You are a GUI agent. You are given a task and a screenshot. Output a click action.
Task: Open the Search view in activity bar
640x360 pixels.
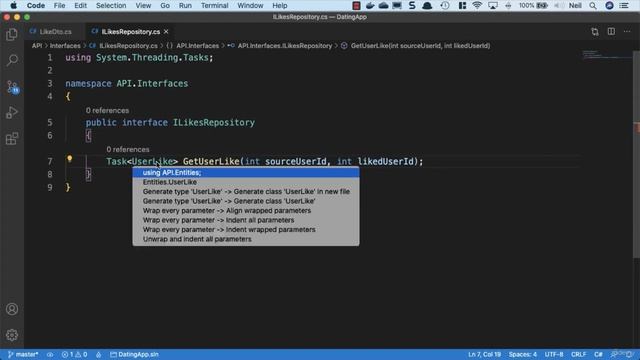(x=12, y=60)
